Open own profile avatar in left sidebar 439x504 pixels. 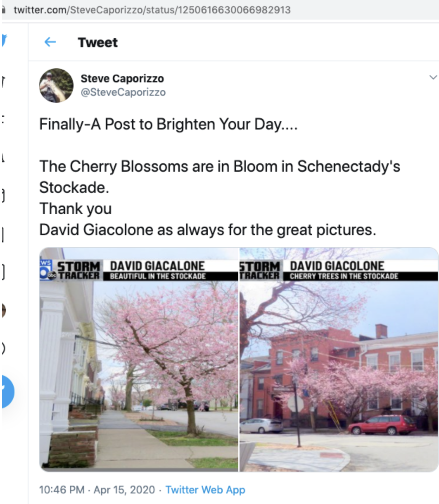(3, 310)
